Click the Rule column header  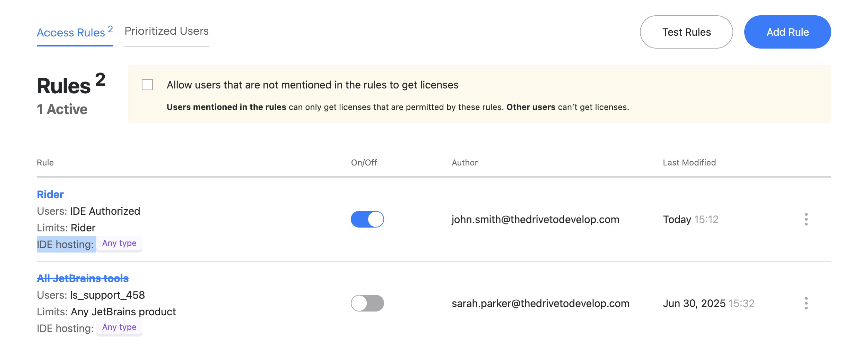[x=45, y=163]
